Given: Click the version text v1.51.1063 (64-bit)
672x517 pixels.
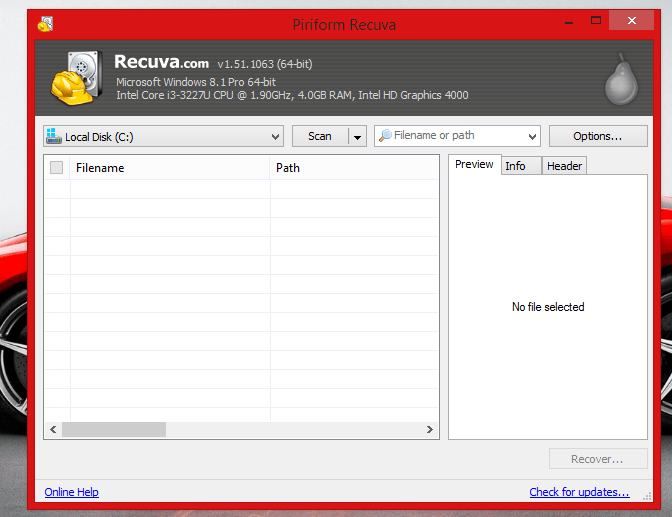Looking at the screenshot, I should pos(265,64).
